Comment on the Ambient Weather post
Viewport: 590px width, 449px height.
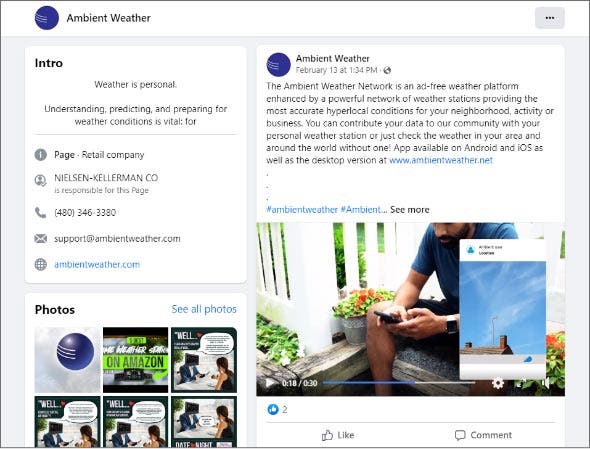(x=483, y=435)
